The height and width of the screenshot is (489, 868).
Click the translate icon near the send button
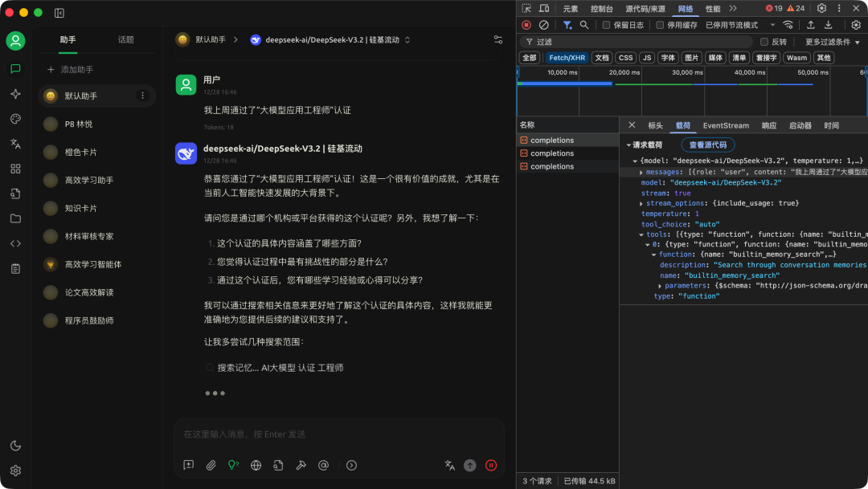tap(449, 465)
